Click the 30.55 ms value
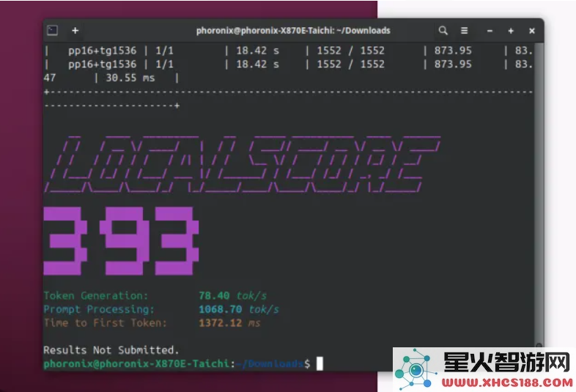The height and width of the screenshot is (392, 576). pyautogui.click(x=130, y=78)
